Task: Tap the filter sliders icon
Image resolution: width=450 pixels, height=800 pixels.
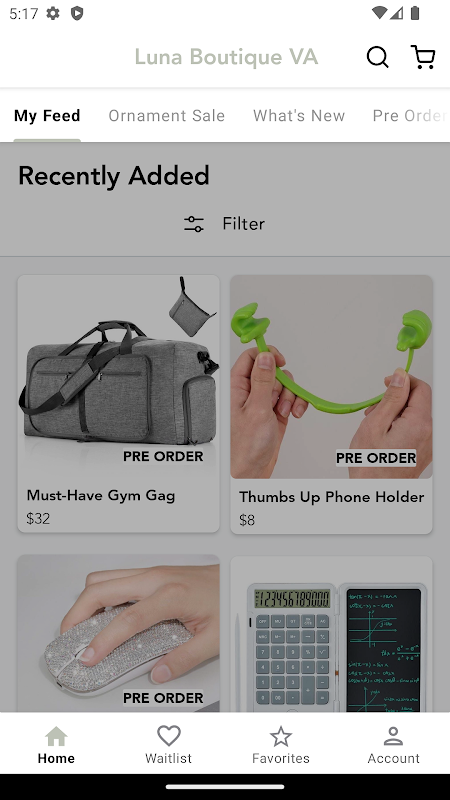Action: point(194,224)
